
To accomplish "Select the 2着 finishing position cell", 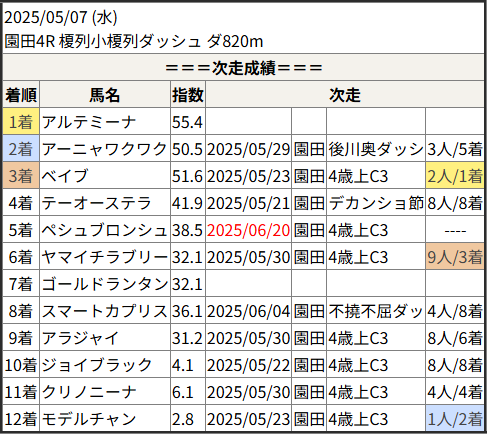I will click(x=21, y=149).
